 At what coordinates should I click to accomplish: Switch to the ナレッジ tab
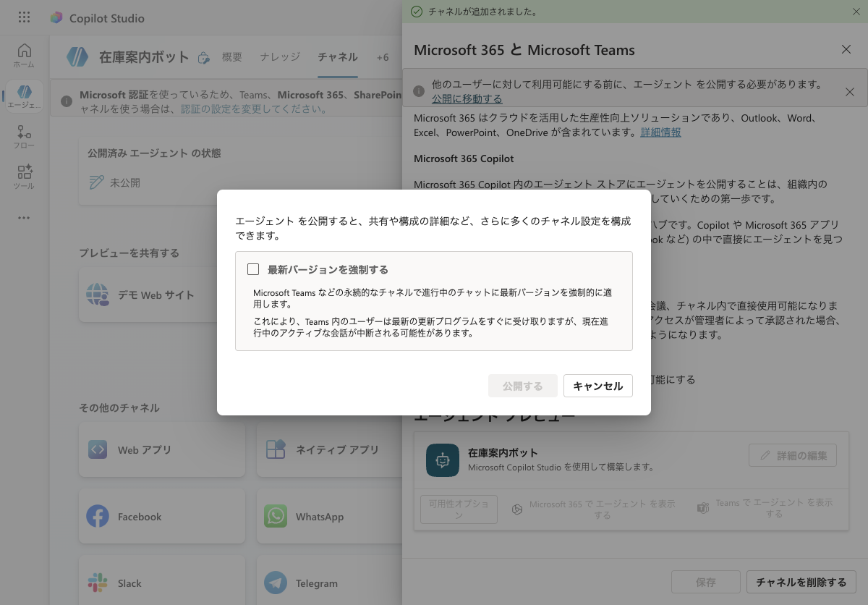pos(280,57)
